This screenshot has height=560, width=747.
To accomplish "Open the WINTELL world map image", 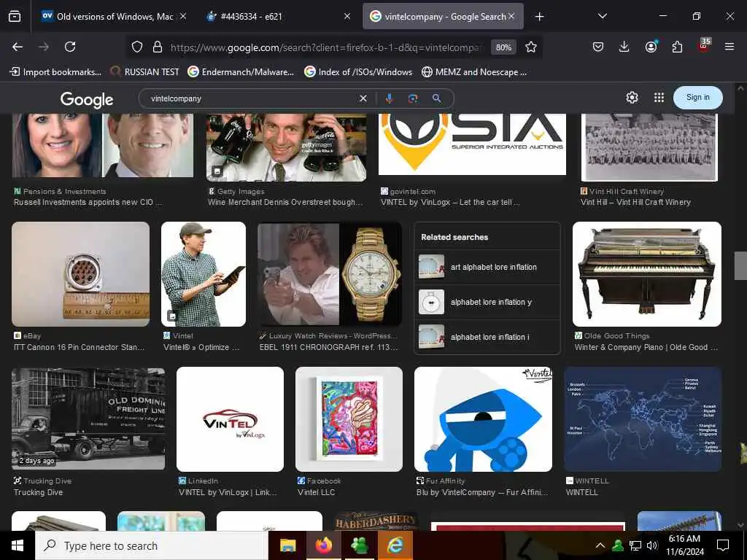I will [643, 419].
